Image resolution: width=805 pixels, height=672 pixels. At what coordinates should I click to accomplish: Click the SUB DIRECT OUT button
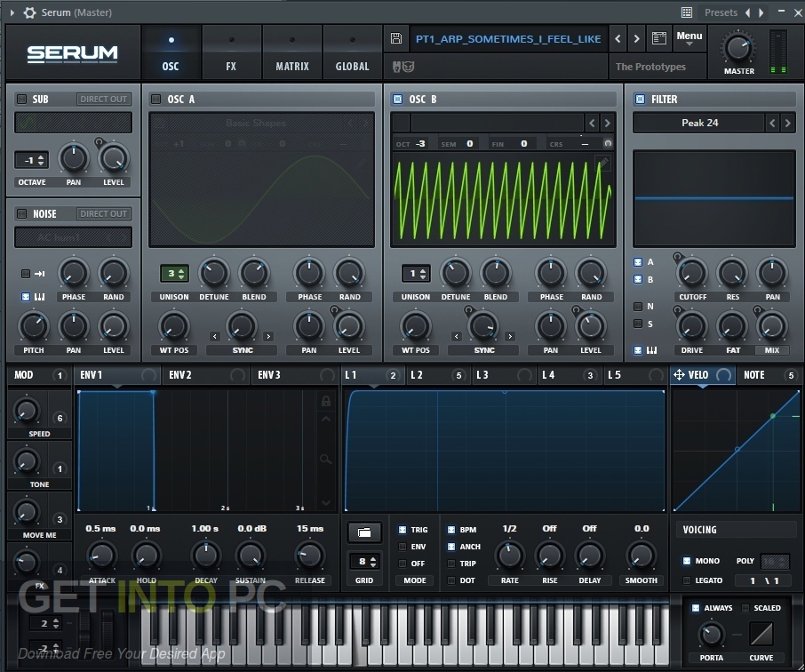pyautogui.click(x=103, y=100)
